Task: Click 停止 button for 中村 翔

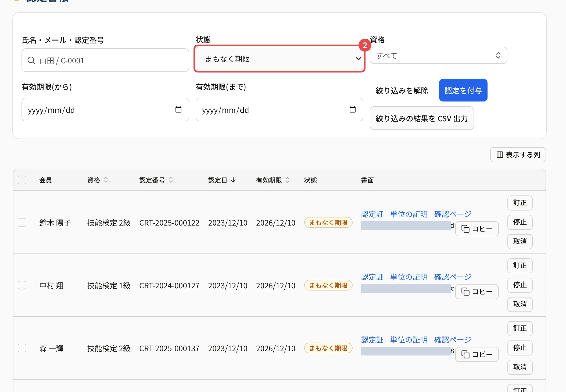Action: point(520,285)
